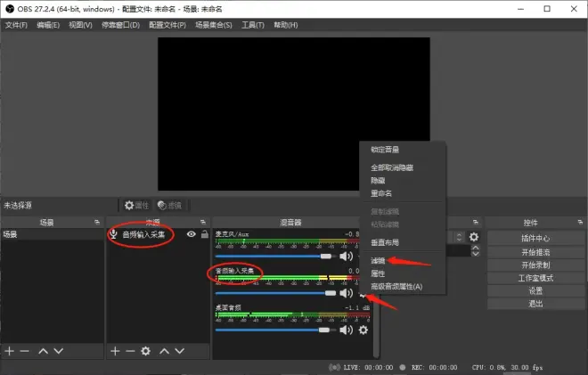
Task: Add a new source with the plus button in 来源 panel
Action: [x=115, y=351]
